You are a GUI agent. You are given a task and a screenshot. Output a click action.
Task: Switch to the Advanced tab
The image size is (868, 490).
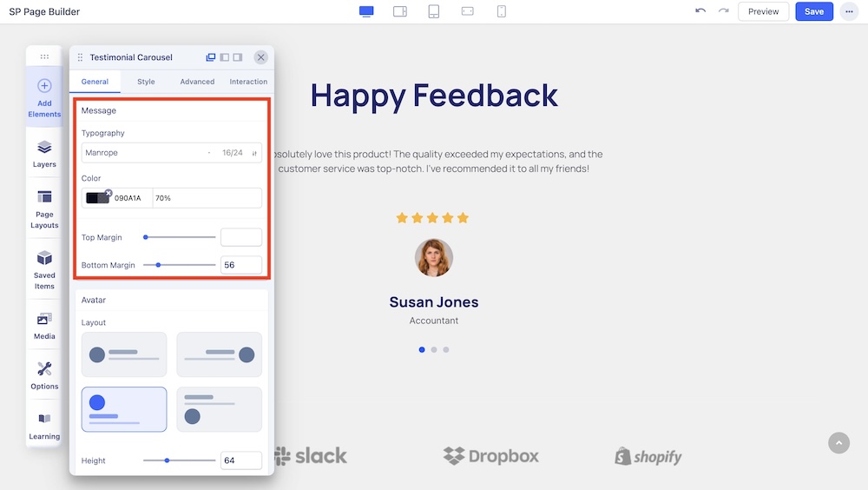coord(197,82)
